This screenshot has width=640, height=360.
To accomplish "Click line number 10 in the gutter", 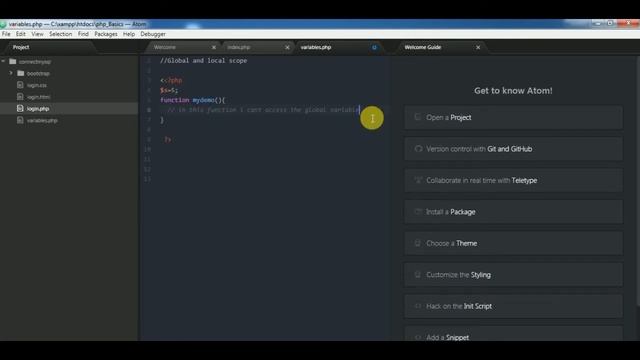I will [x=147, y=149].
